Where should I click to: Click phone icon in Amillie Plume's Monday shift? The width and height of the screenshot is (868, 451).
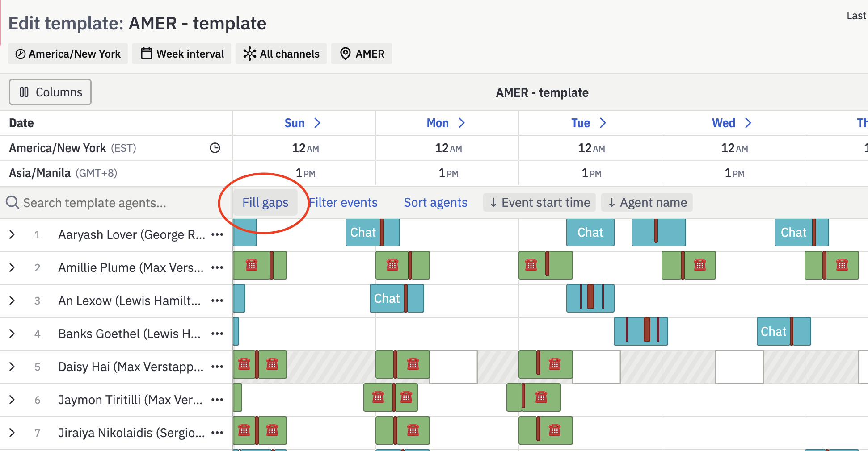point(392,265)
